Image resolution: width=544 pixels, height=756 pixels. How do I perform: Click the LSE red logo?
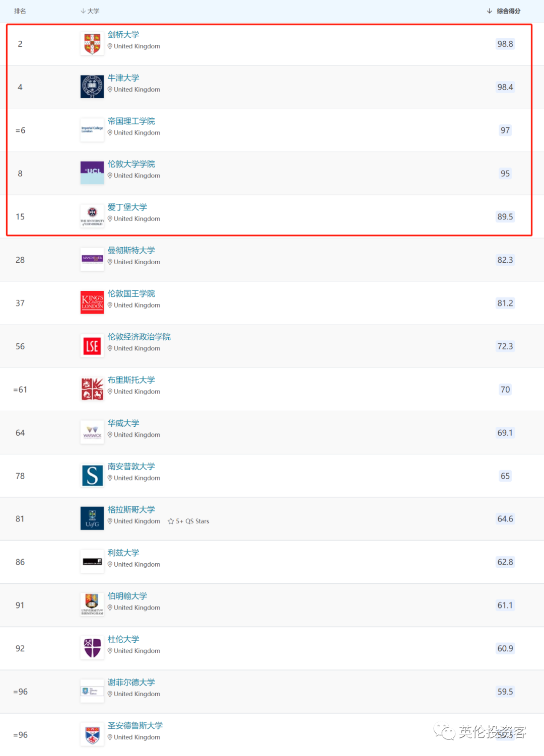click(x=92, y=346)
